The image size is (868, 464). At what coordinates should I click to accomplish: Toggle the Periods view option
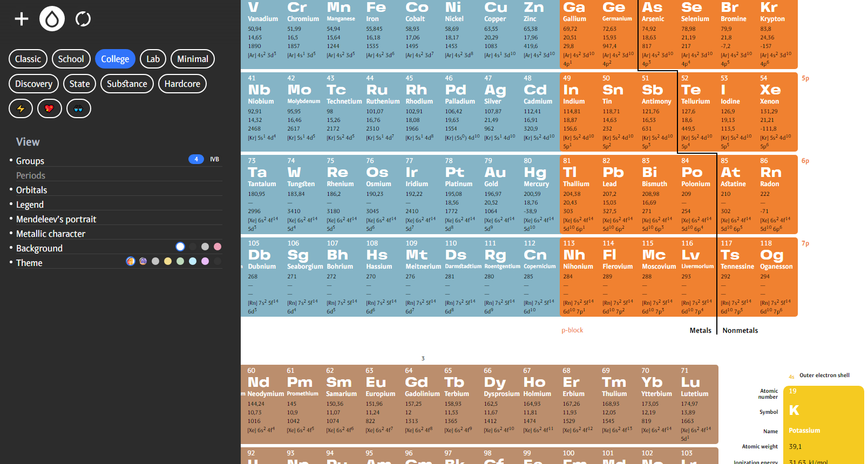31,175
